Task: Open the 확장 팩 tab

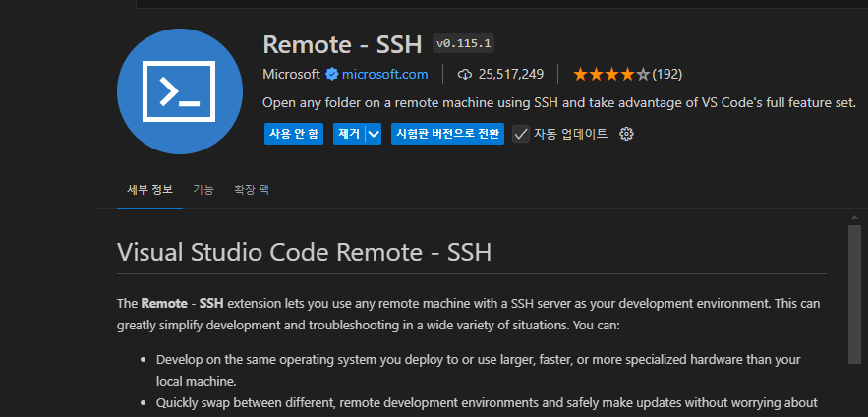Action: coord(252,190)
